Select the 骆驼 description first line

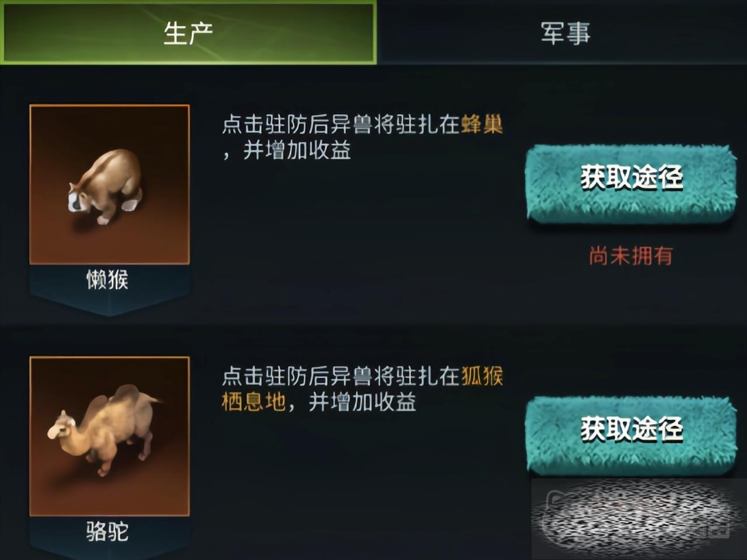coord(362,376)
